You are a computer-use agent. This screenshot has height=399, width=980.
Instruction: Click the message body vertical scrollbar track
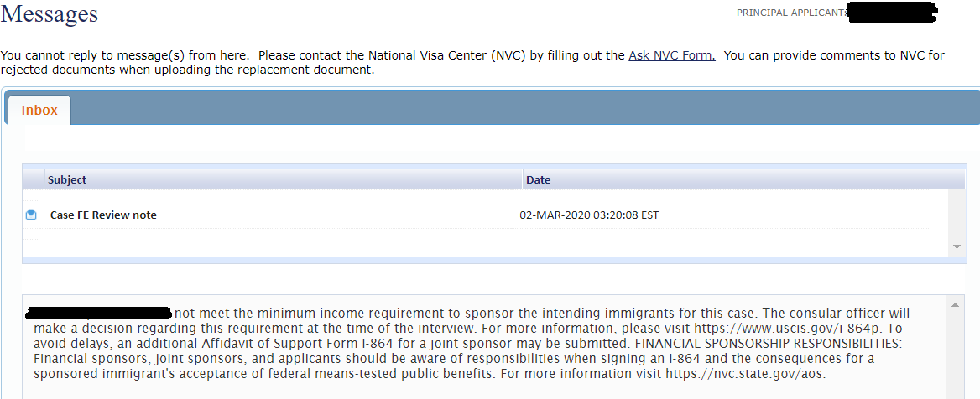(x=954, y=355)
